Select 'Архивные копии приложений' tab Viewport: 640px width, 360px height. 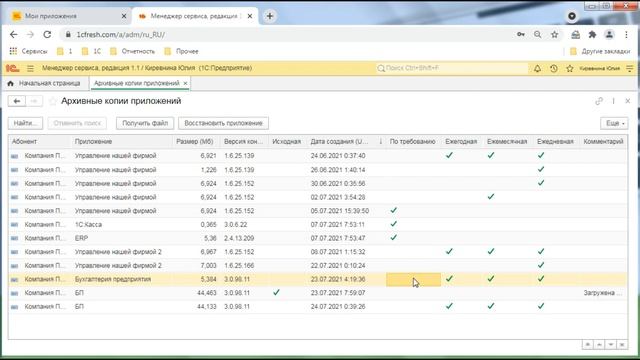pyautogui.click(x=137, y=83)
